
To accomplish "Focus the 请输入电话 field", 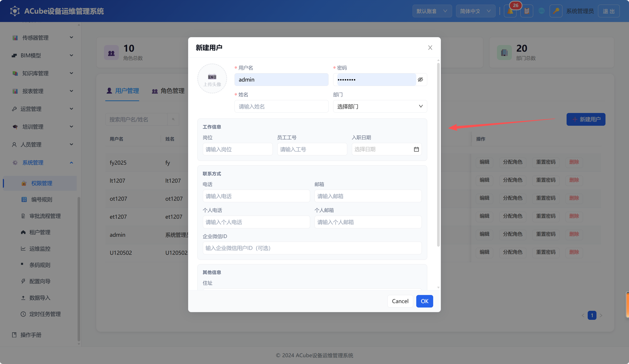I will [x=256, y=196].
